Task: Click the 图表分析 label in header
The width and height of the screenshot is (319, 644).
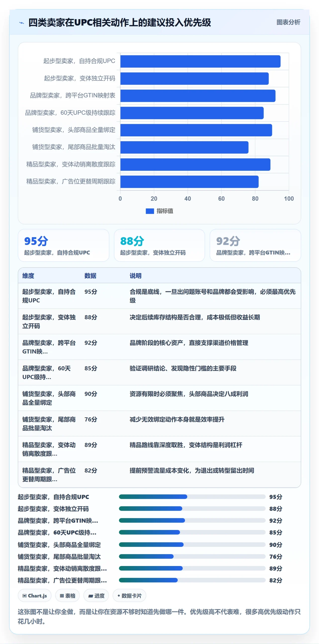Action: (x=288, y=22)
